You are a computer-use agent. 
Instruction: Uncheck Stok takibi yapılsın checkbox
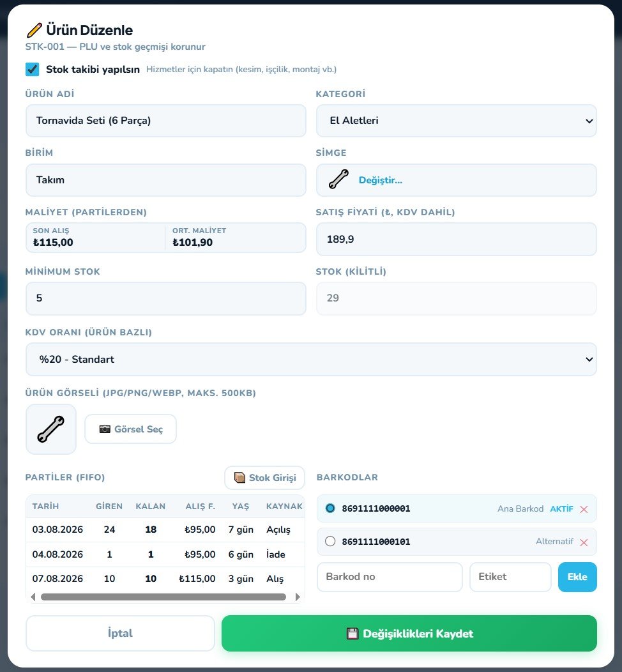[32, 70]
